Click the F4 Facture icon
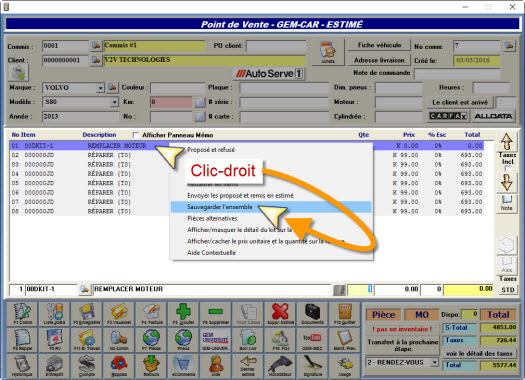 click(x=151, y=314)
